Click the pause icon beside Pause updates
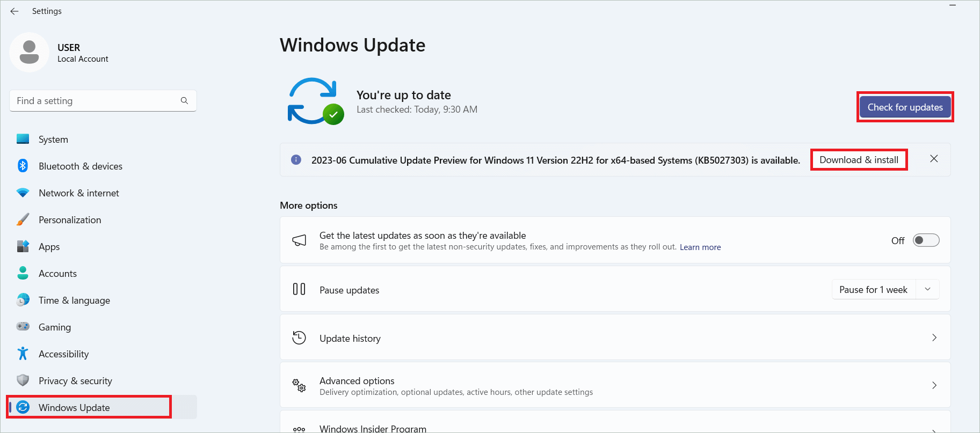This screenshot has height=433, width=980. pyautogui.click(x=299, y=289)
